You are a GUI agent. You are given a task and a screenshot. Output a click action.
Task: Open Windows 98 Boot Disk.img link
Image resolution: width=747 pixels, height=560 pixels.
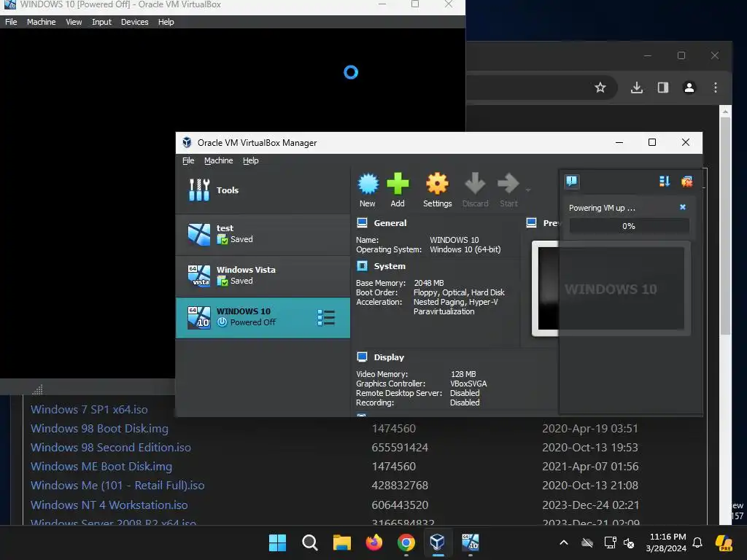pos(99,429)
